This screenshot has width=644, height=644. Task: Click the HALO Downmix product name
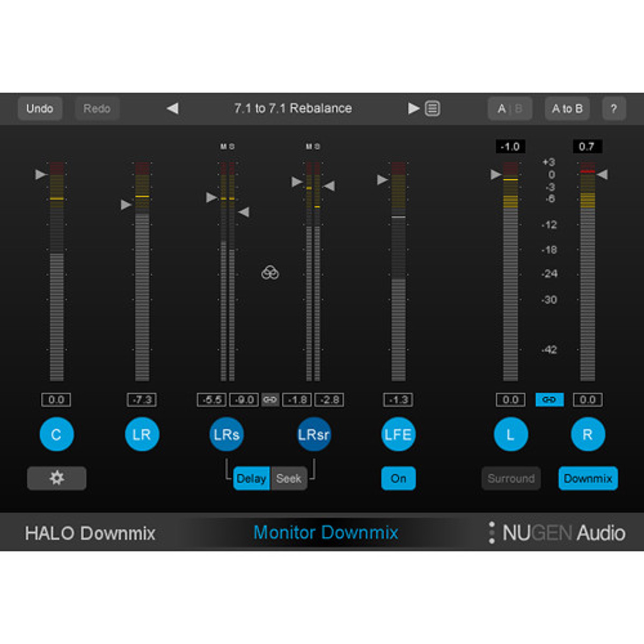(90, 533)
